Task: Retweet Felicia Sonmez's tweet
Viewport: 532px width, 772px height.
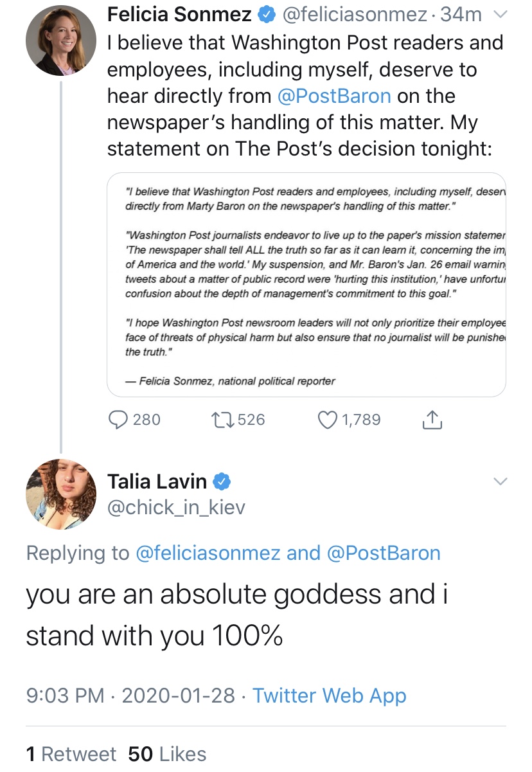Action: click(221, 420)
